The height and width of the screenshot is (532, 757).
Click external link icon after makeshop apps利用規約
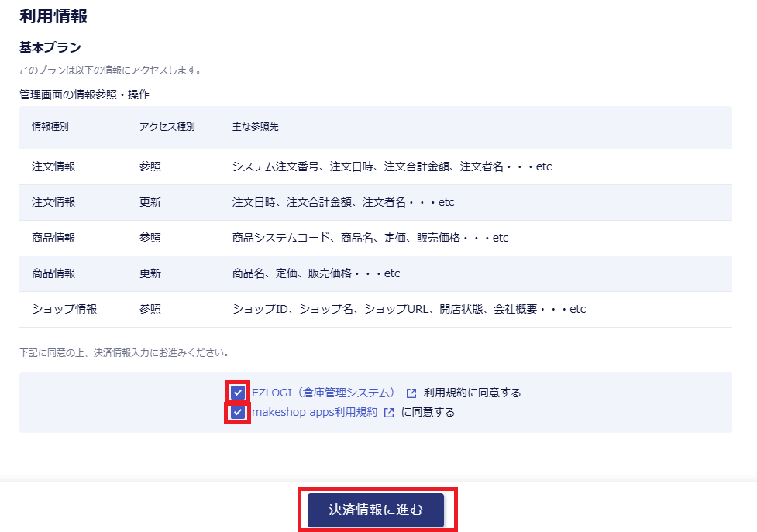pyautogui.click(x=389, y=413)
